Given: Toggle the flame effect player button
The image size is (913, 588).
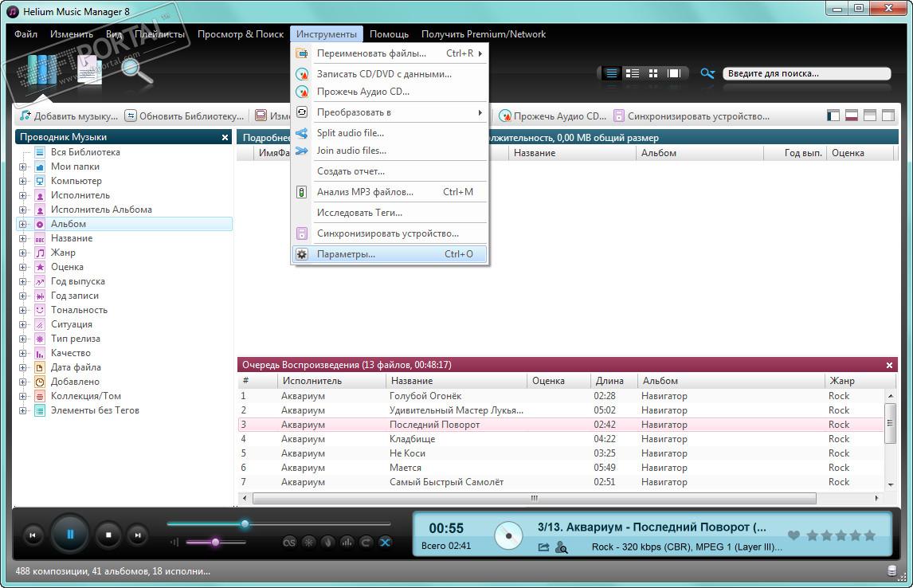Looking at the screenshot, I should (x=327, y=542).
